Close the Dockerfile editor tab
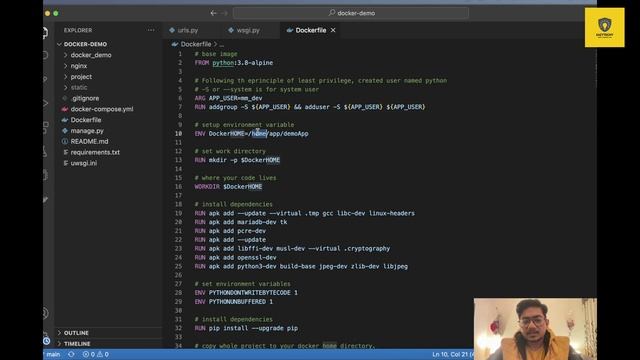This screenshot has height=360, width=640. (333, 30)
